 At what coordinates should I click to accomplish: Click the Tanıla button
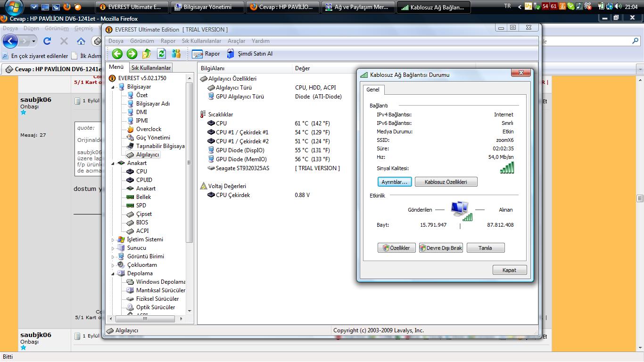click(486, 248)
